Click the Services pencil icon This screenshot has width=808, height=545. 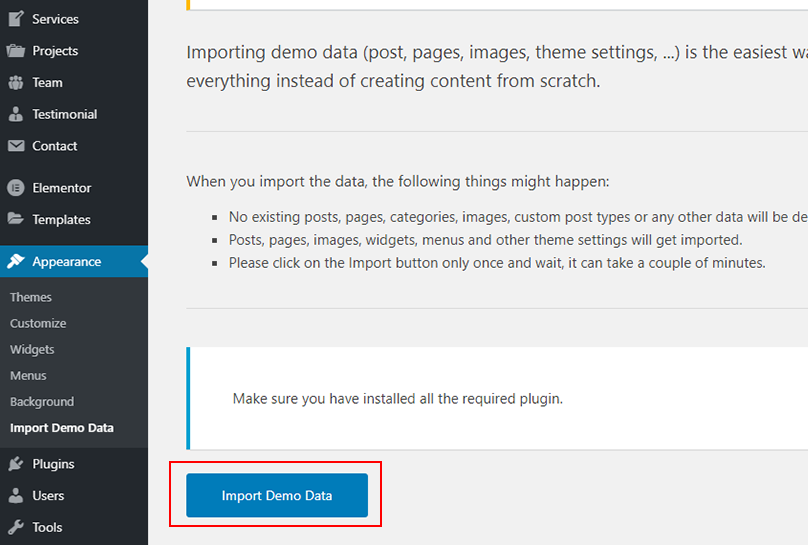tap(15, 19)
